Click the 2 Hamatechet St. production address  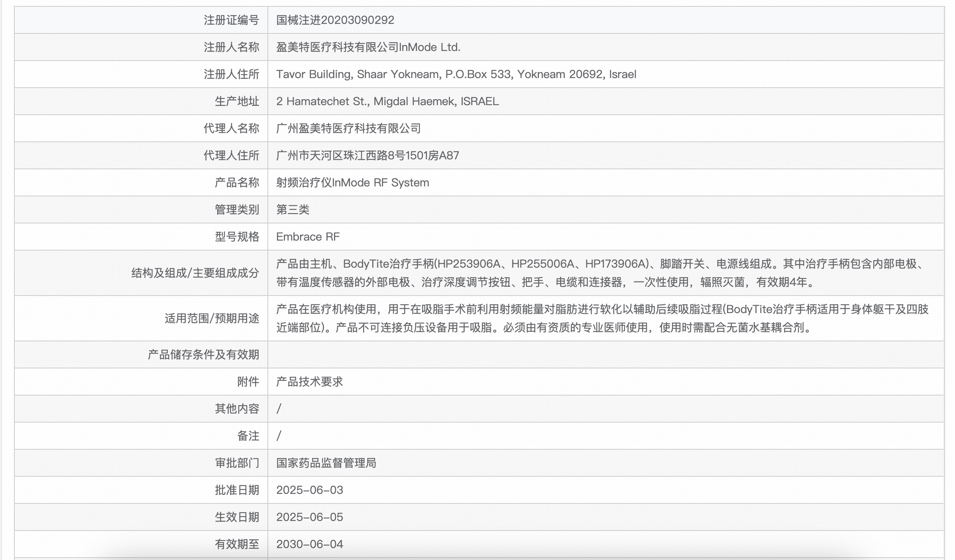(x=387, y=101)
